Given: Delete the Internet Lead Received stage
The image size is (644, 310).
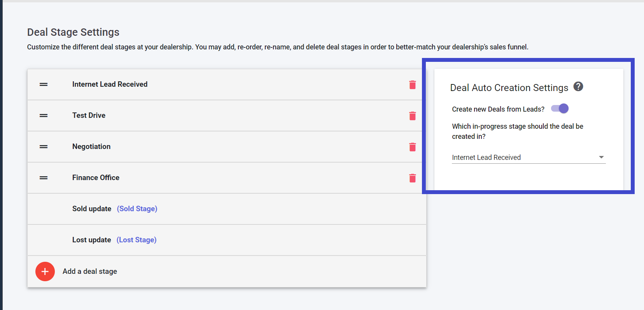Looking at the screenshot, I should 412,85.
